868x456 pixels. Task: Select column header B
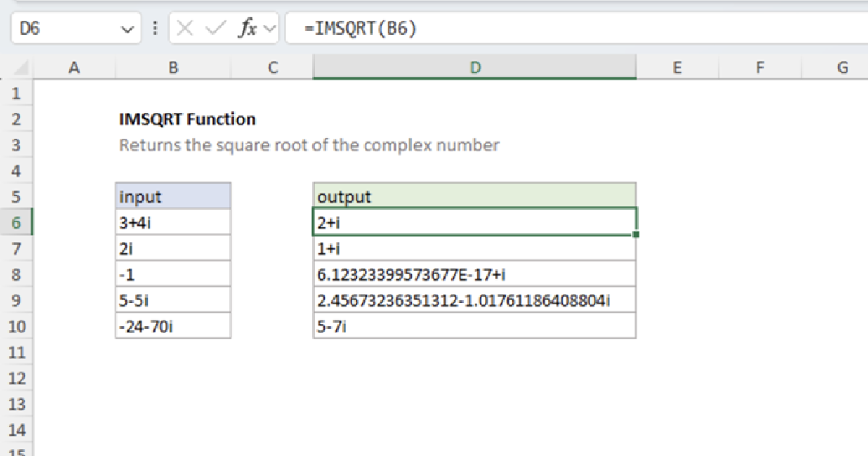coord(173,67)
